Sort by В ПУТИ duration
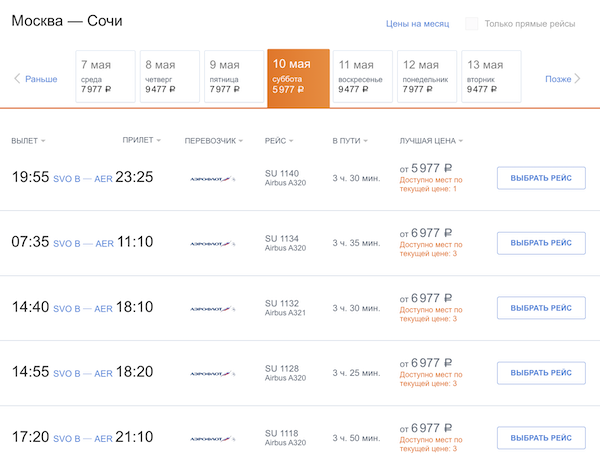 tap(350, 141)
